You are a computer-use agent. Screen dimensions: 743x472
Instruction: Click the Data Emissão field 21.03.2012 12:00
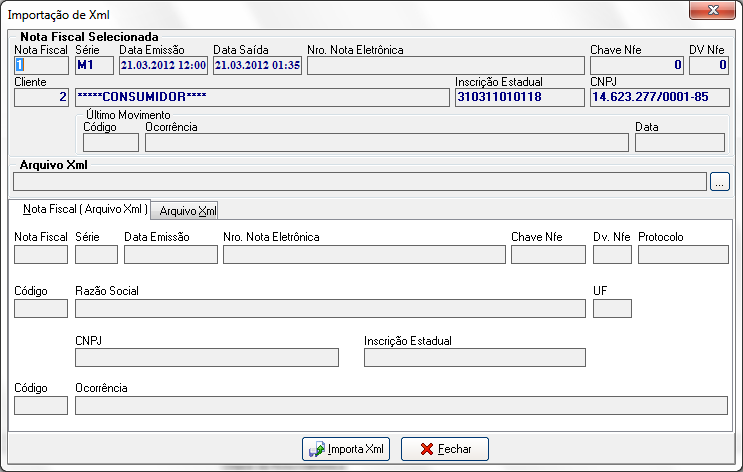(163, 65)
